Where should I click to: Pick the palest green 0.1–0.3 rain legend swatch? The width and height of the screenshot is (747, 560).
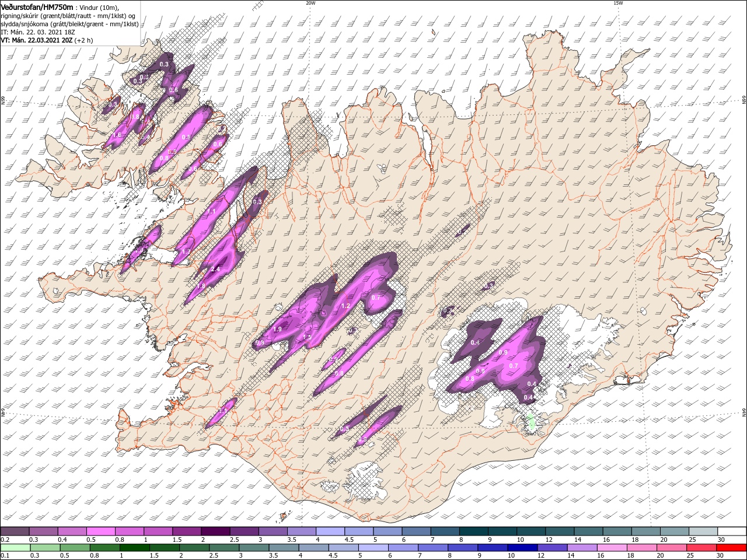click(x=15, y=547)
